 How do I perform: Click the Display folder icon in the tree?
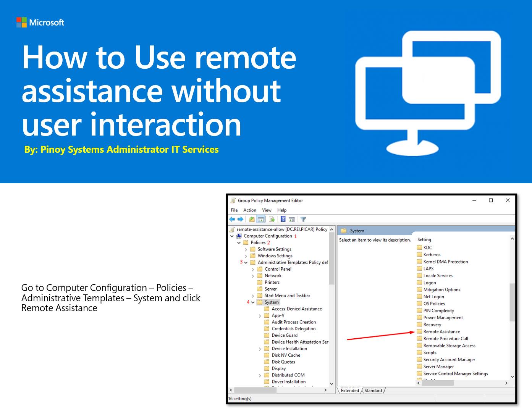267,368
